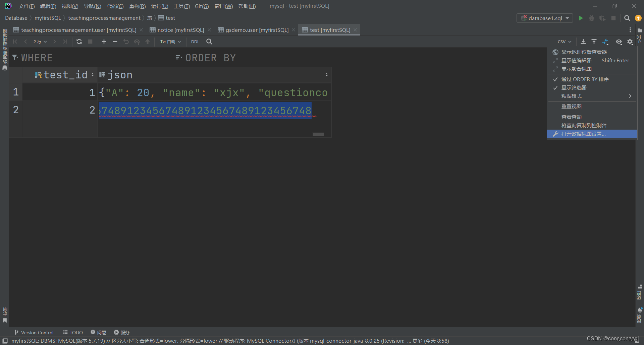Run database1.sql with green play button
Image resolution: width=644 pixels, height=345 pixels.
pos(581,18)
